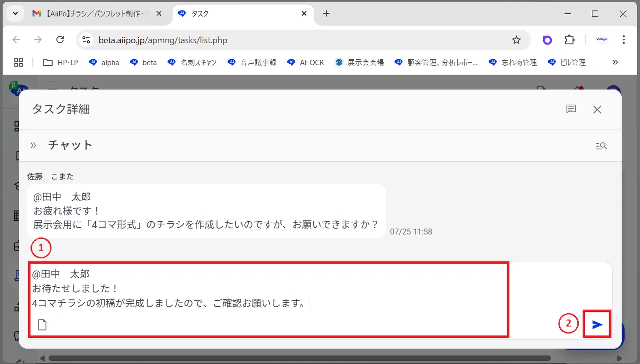This screenshot has height=364, width=640.
Task: Click the purple extension icon in toolbar
Action: [x=547, y=40]
